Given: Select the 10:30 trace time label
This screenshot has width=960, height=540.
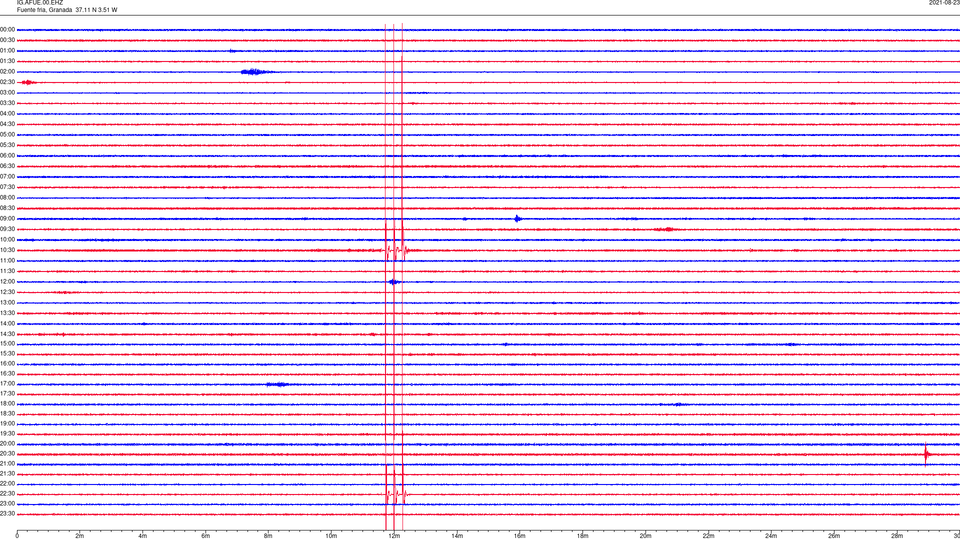Looking at the screenshot, I should coord(8,250).
